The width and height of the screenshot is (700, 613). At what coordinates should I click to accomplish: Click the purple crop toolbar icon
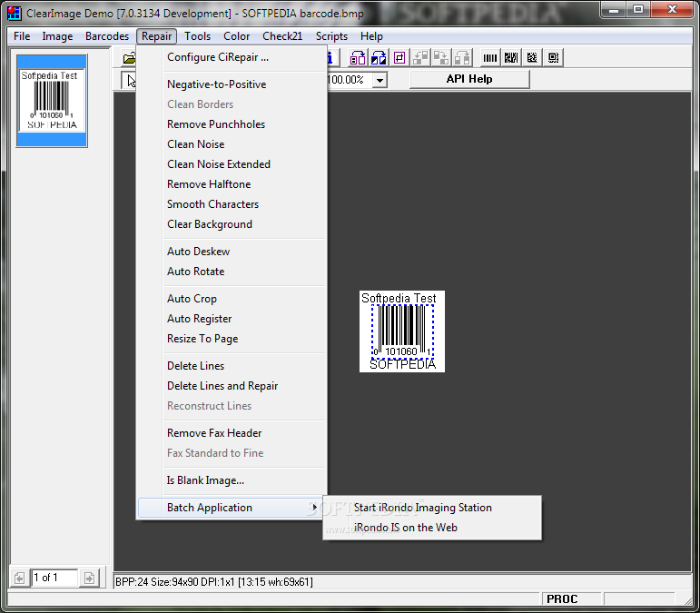[399, 57]
